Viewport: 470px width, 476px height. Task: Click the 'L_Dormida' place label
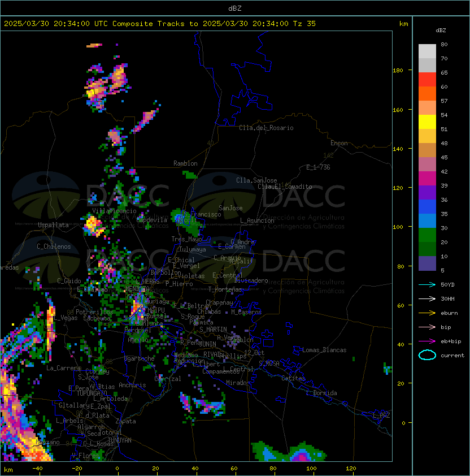tap(321, 393)
